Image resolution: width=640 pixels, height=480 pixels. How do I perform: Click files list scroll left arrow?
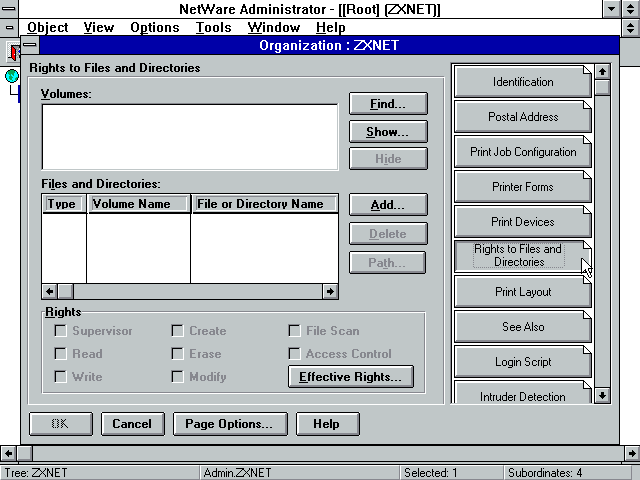coord(50,291)
